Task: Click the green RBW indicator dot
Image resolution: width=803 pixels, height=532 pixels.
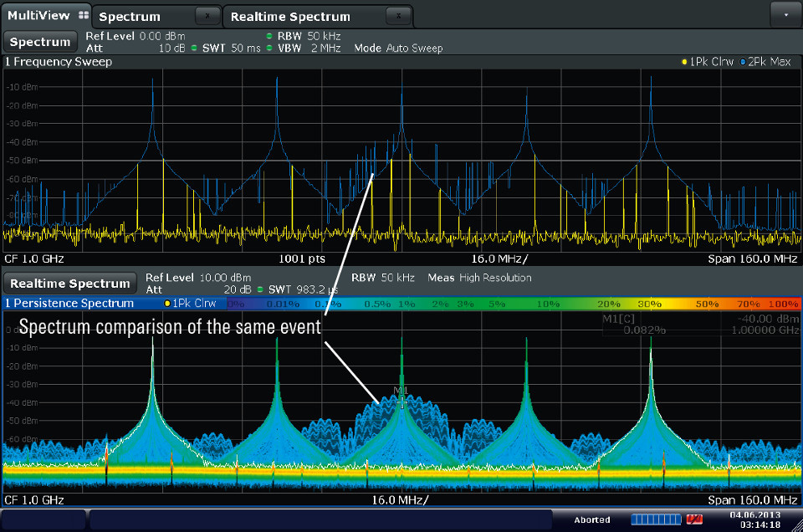Action: click(269, 36)
